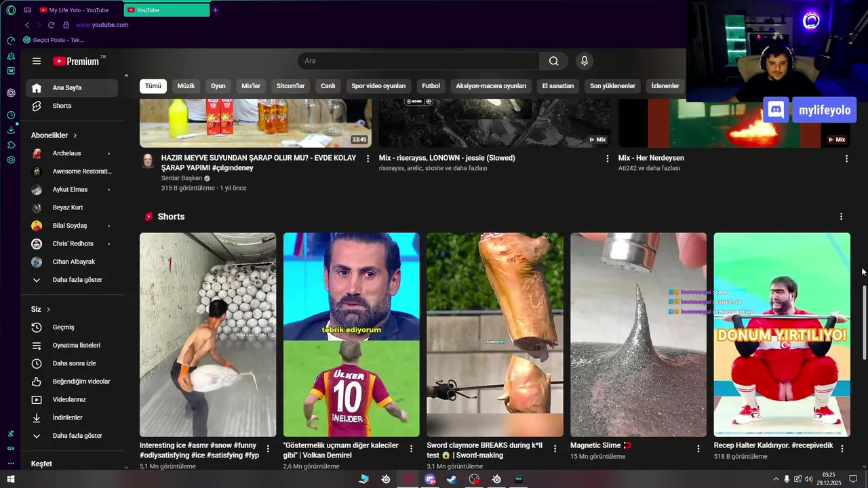Image resolution: width=868 pixels, height=488 pixels.
Task: Open Beğendiğim videolar liked videos
Action: coord(72,382)
